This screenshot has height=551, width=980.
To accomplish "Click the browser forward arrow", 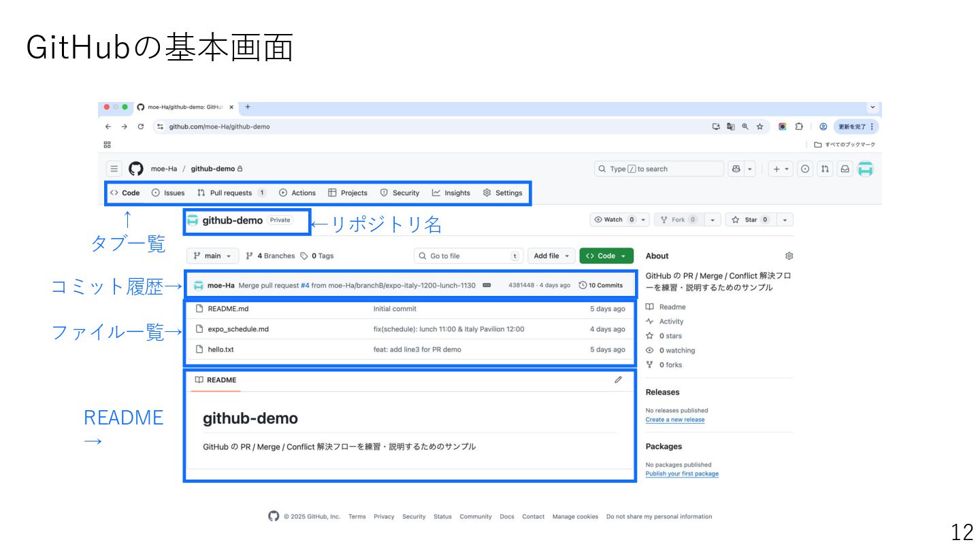I will point(125,127).
